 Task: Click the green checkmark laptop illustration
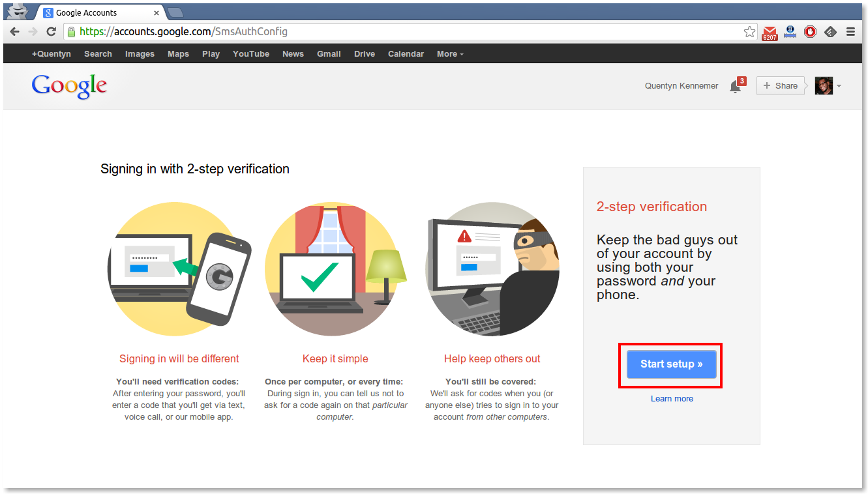pyautogui.click(x=335, y=269)
